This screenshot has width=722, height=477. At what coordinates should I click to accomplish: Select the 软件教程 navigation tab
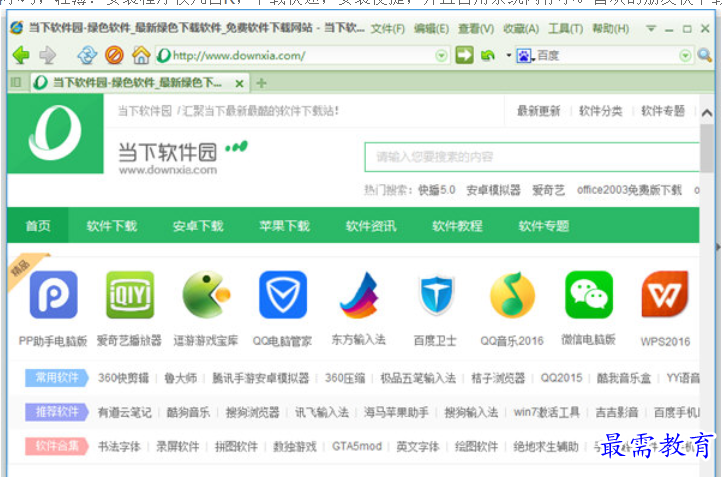(457, 226)
